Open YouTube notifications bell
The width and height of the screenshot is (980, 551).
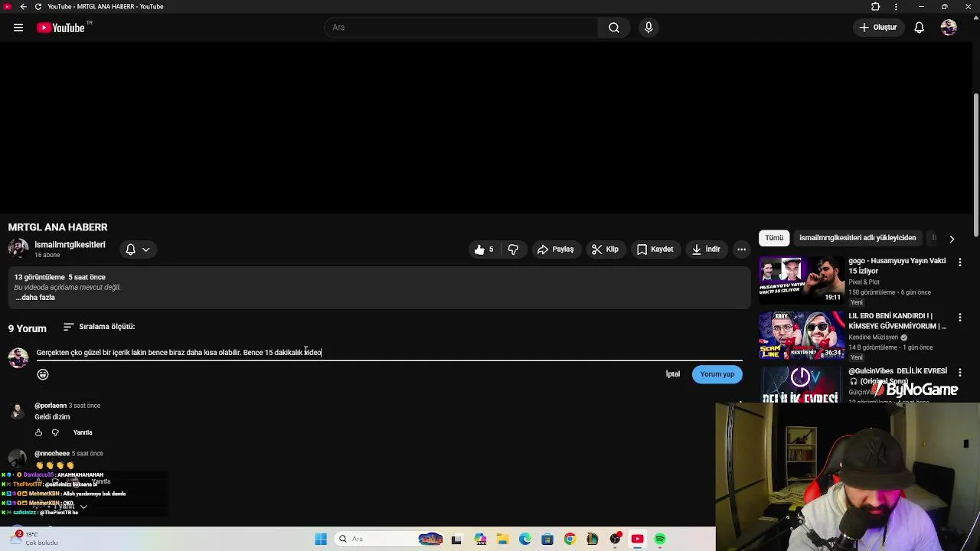920,28
